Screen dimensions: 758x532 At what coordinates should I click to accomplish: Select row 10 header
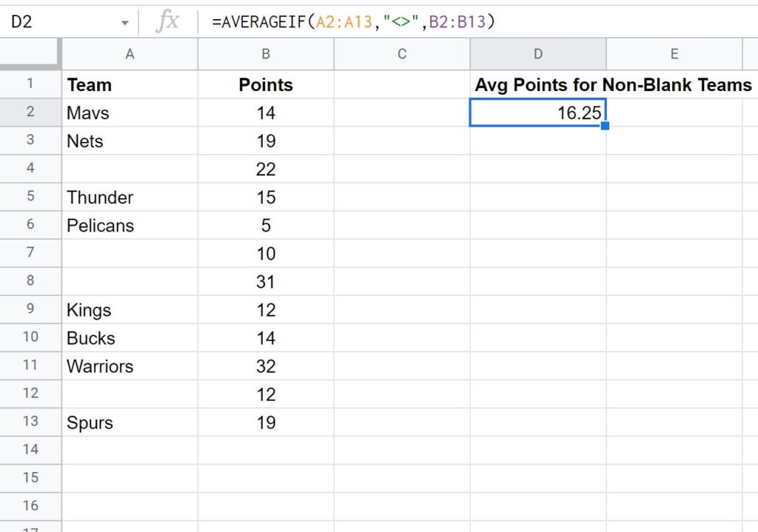[30, 337]
